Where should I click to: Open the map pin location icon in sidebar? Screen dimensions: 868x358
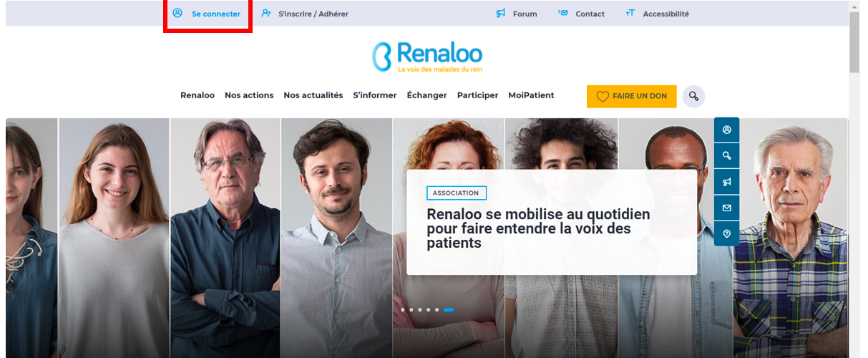(726, 233)
